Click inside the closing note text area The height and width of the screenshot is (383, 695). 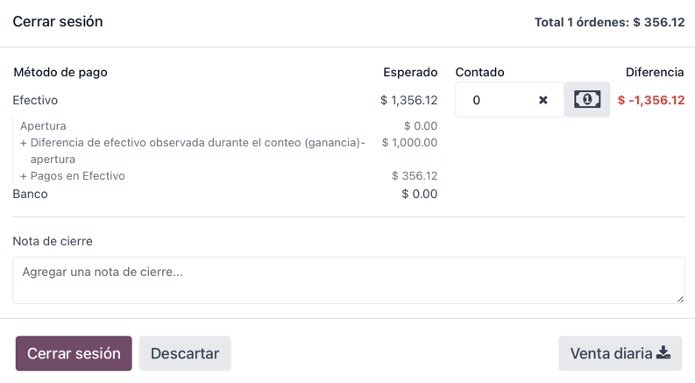tap(348, 280)
